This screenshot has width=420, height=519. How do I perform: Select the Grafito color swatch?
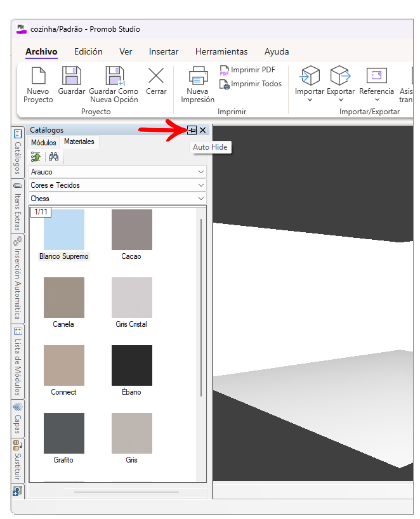point(64,433)
